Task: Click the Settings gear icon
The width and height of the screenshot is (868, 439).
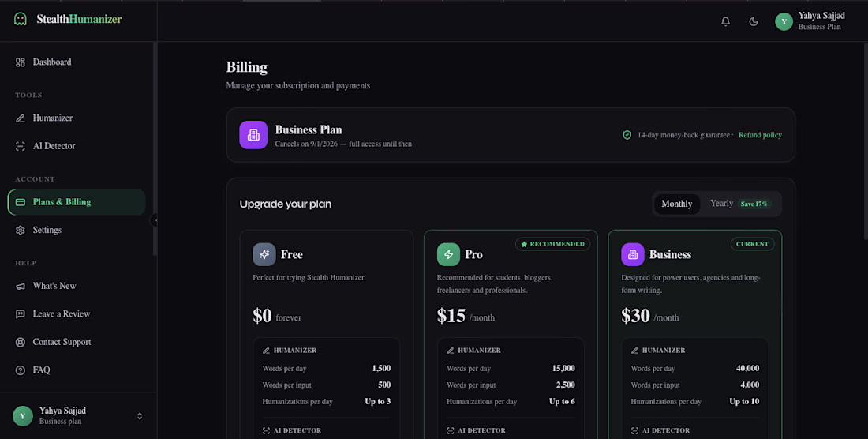Action: 21,231
